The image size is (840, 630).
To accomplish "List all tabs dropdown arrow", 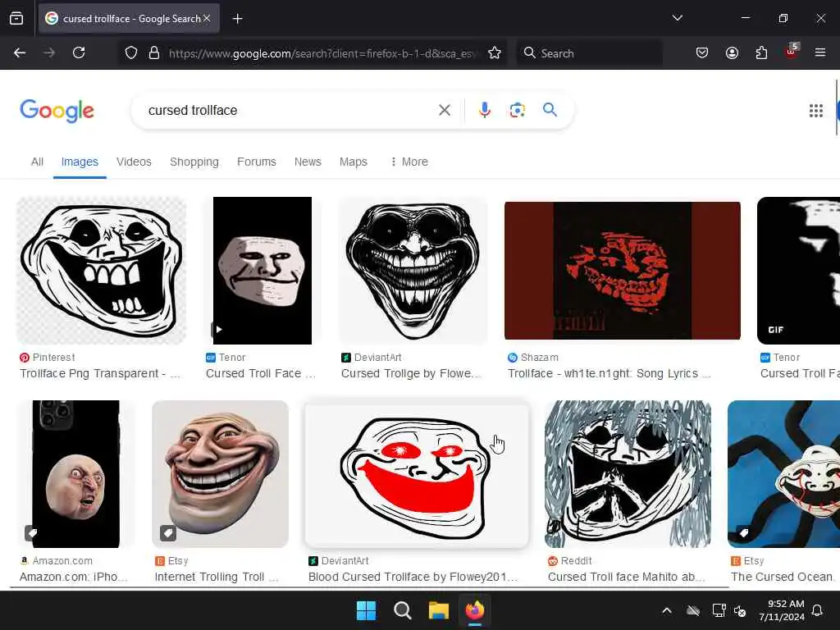I will pos(677,18).
